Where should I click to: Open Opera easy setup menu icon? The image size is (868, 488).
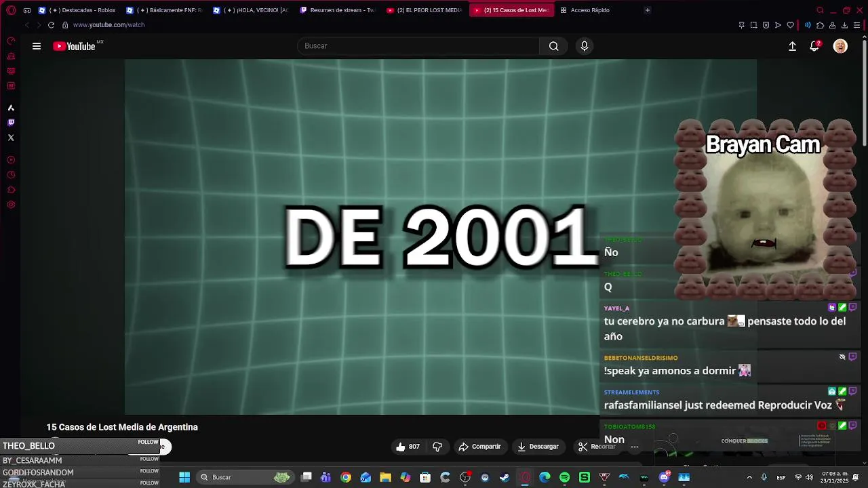(857, 25)
